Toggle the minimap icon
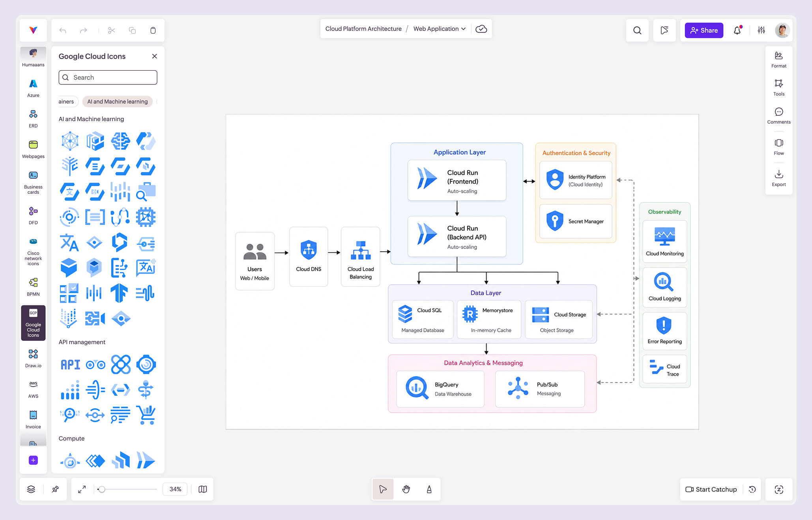812x520 pixels. point(203,489)
